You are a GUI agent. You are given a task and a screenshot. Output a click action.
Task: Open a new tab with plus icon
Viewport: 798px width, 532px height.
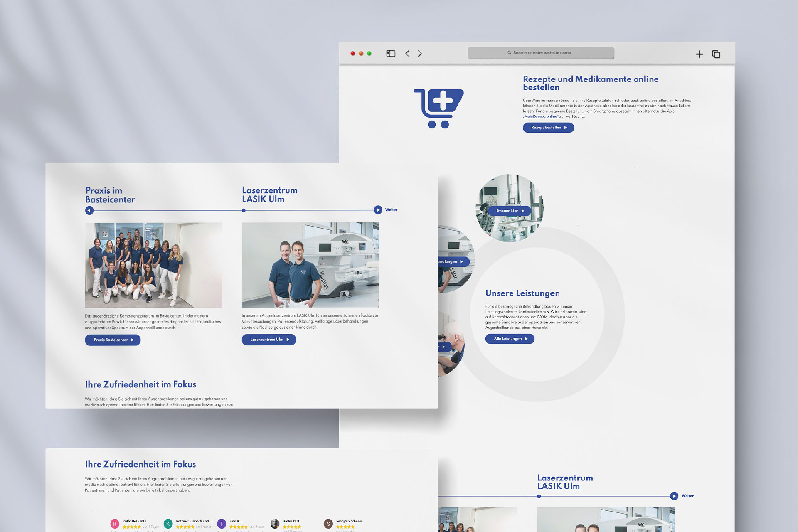(x=699, y=54)
